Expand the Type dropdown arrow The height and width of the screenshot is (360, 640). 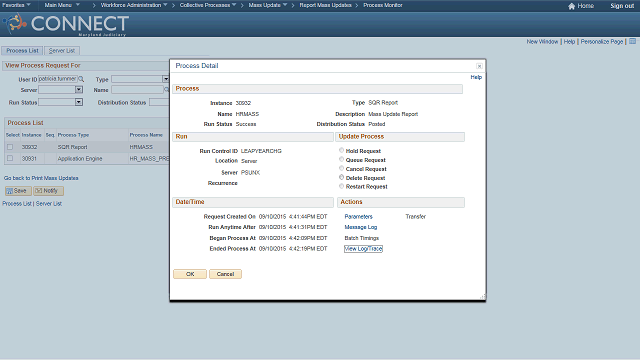166,79
